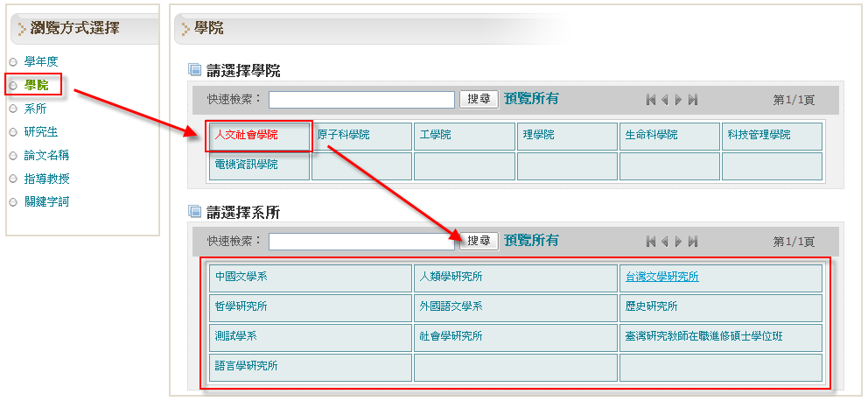Click previous page arrow in college section

(x=665, y=100)
